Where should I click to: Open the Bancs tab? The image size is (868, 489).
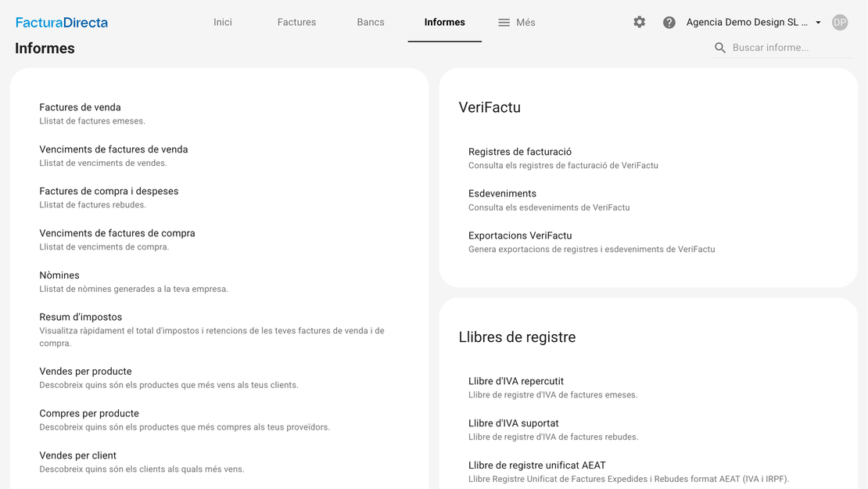click(x=371, y=23)
